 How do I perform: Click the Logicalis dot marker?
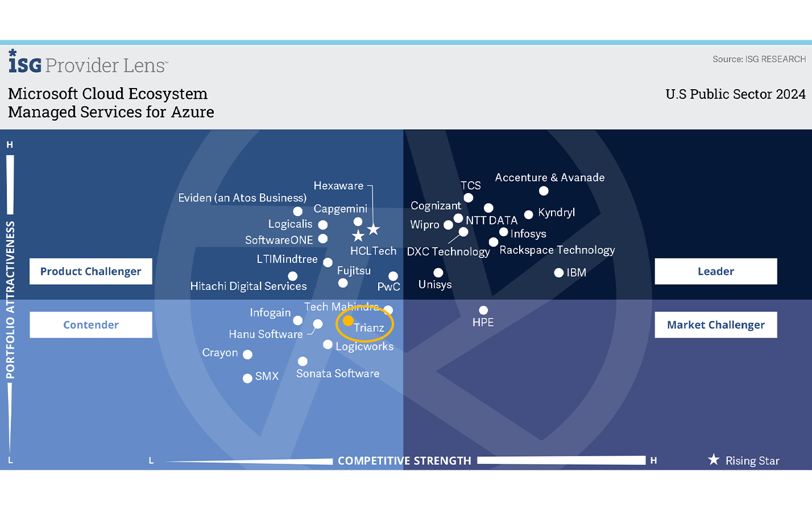pos(322,225)
